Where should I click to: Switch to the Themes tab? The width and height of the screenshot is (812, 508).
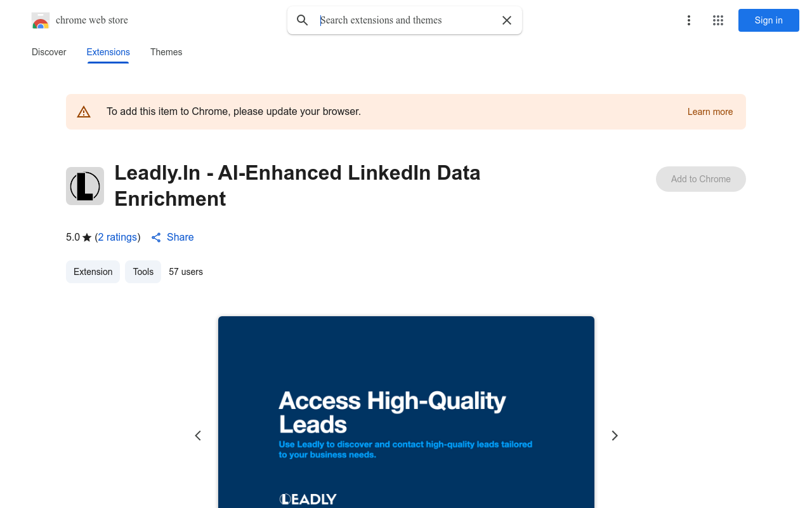(x=166, y=52)
